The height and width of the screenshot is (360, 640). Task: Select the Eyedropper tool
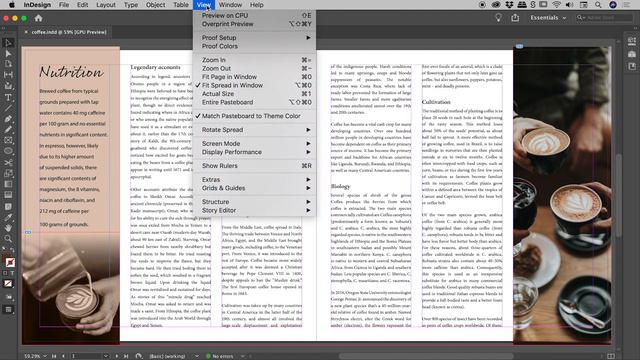8,217
